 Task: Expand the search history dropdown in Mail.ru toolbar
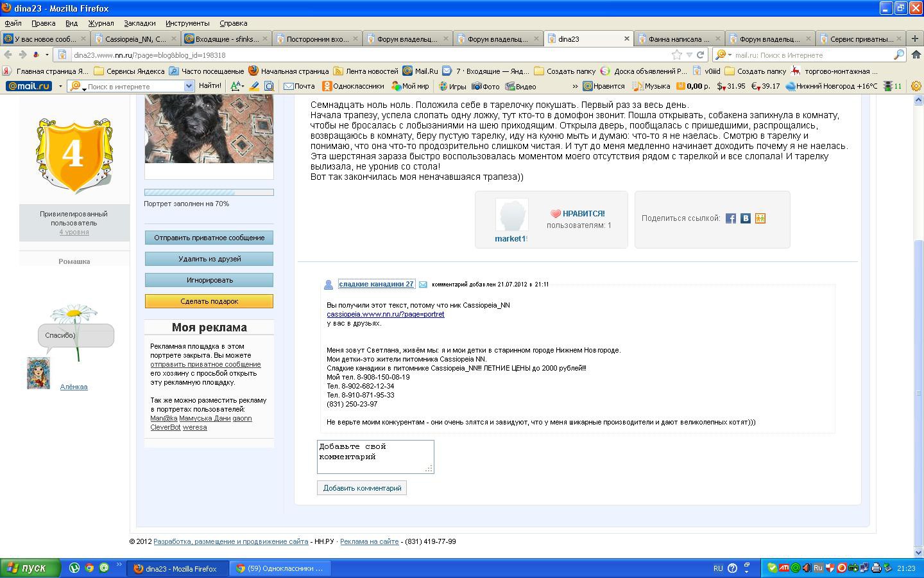pos(189,86)
